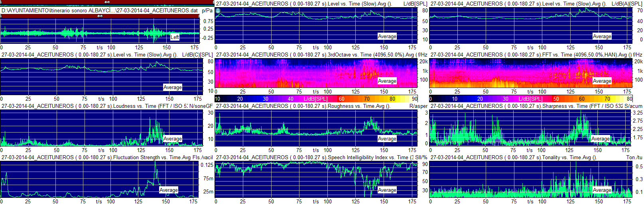This screenshot has width=644, height=205.
Task: Click the Left channel label on the waveform
Action: pos(175,37)
